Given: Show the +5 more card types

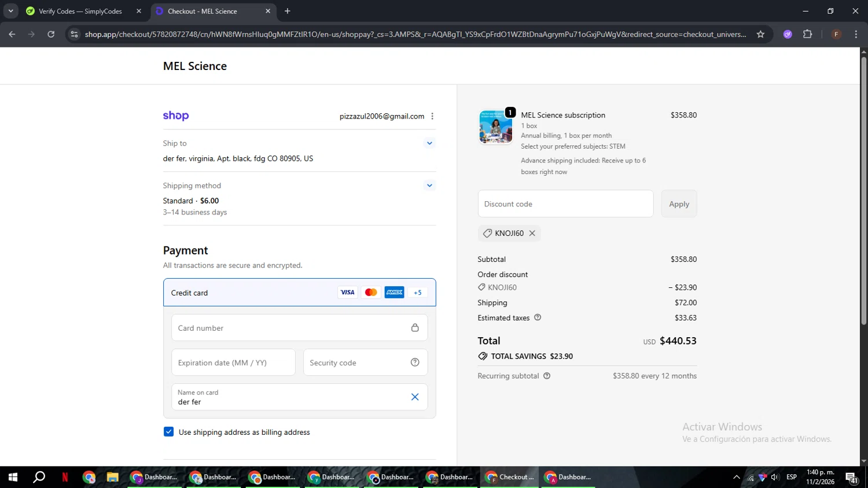Looking at the screenshot, I should click(x=418, y=293).
